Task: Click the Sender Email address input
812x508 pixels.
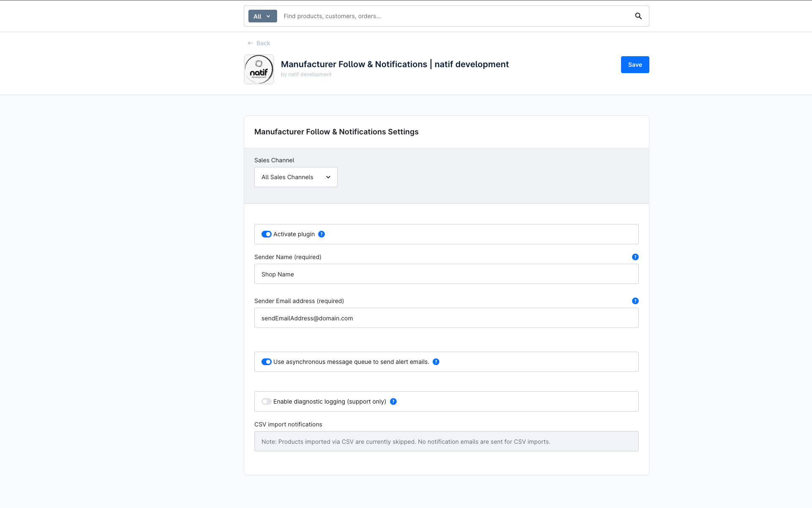Action: (x=446, y=318)
